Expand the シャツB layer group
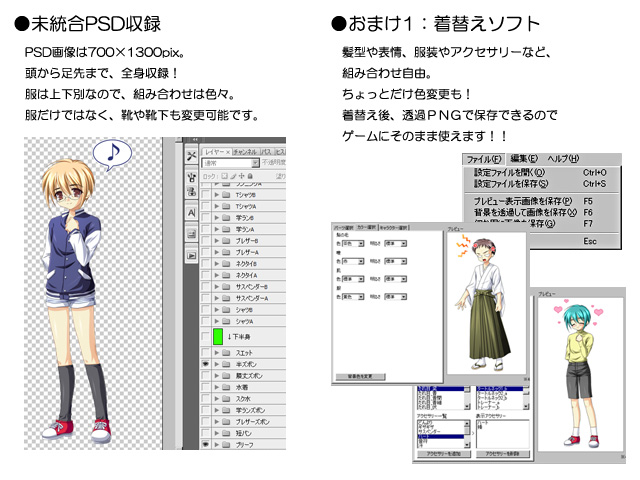The image size is (640, 480). pos(217,310)
